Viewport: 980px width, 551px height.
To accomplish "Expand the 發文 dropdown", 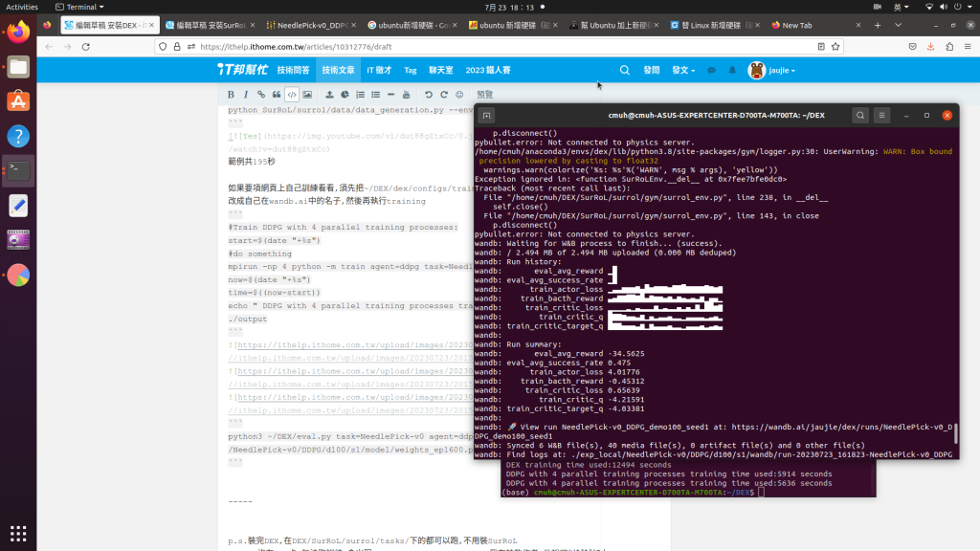I will 683,70.
